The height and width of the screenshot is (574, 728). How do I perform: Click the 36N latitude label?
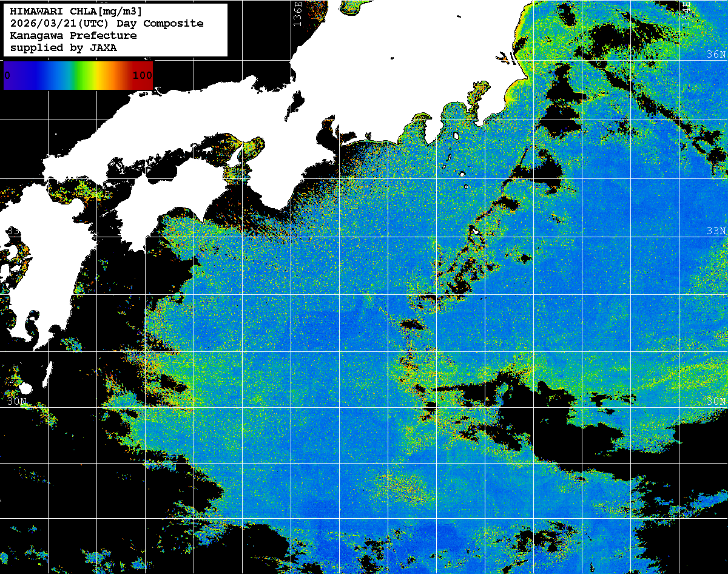716,55
